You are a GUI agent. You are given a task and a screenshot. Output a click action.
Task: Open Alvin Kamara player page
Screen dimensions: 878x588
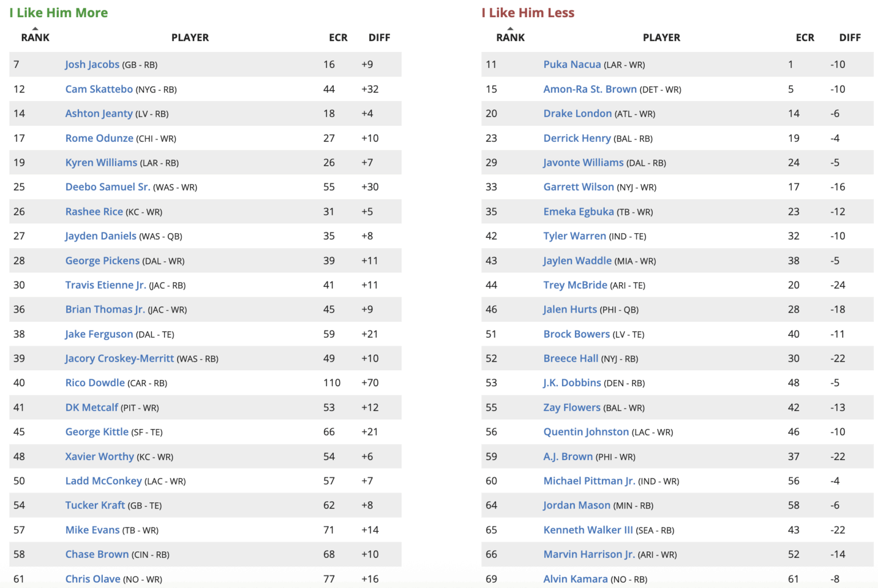[574, 578]
